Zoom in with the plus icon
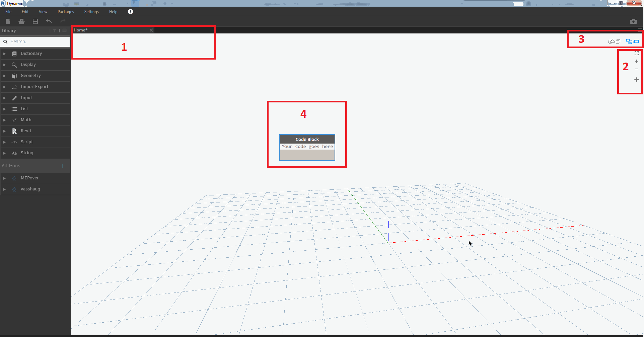This screenshot has height=337, width=644. (x=636, y=61)
